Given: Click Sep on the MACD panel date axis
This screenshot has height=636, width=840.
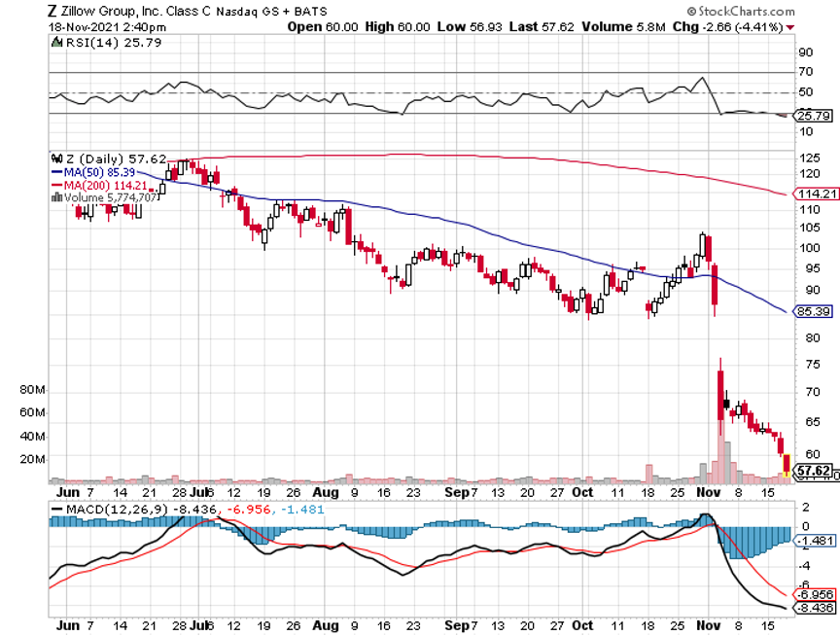Looking at the screenshot, I should [457, 625].
